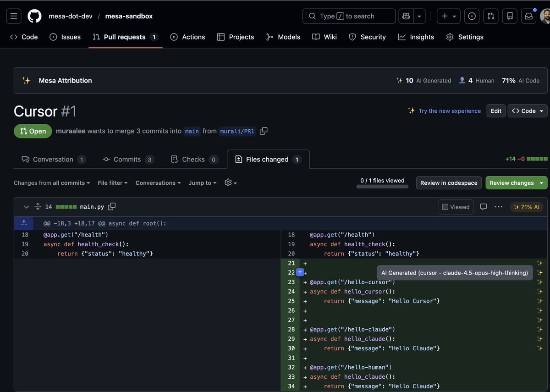
Task: Open the repositories icon in header
Action: 510,16
